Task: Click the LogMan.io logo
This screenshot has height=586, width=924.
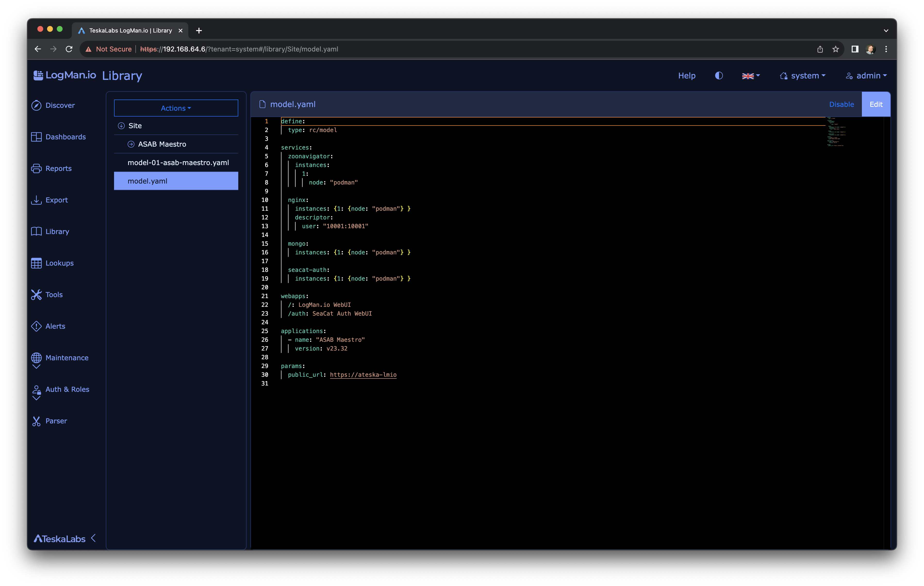Action: [x=65, y=75]
